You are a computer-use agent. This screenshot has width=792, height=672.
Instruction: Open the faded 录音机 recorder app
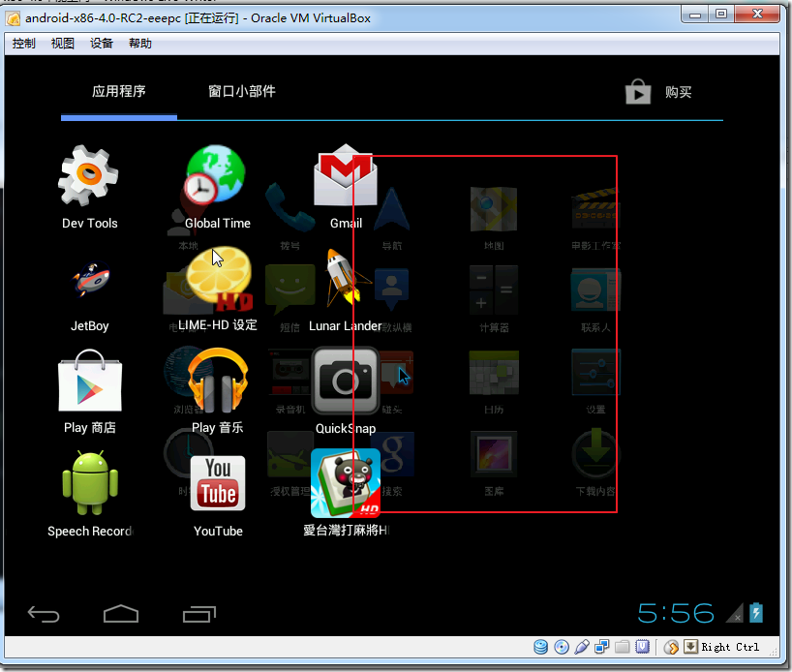289,373
